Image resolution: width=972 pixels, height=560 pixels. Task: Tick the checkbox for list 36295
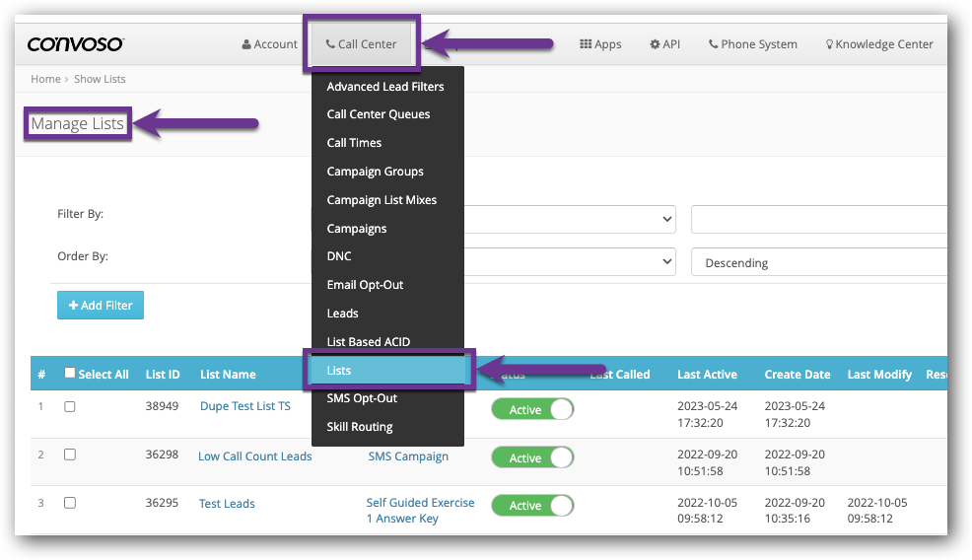click(x=70, y=503)
